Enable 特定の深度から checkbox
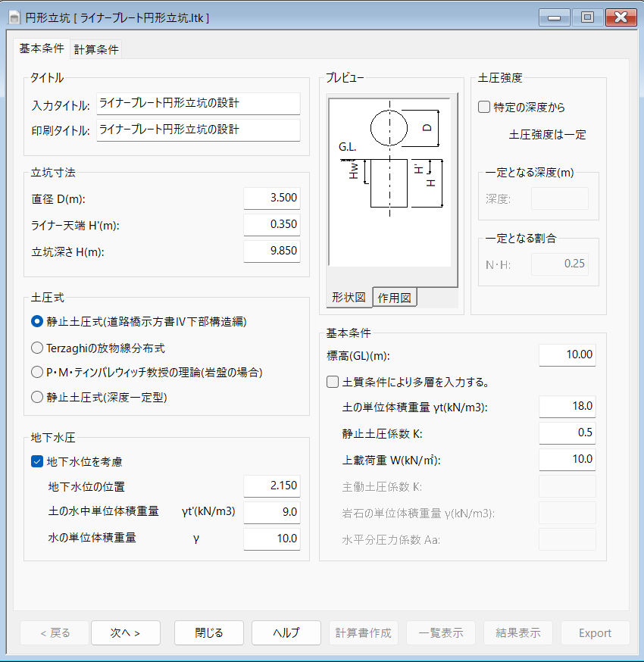Viewport: 644px width, 662px height. point(484,108)
